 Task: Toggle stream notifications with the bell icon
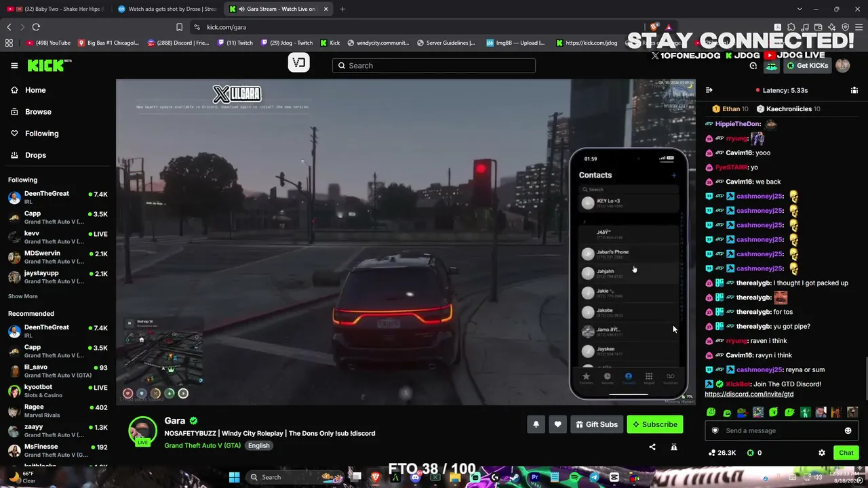pos(536,424)
